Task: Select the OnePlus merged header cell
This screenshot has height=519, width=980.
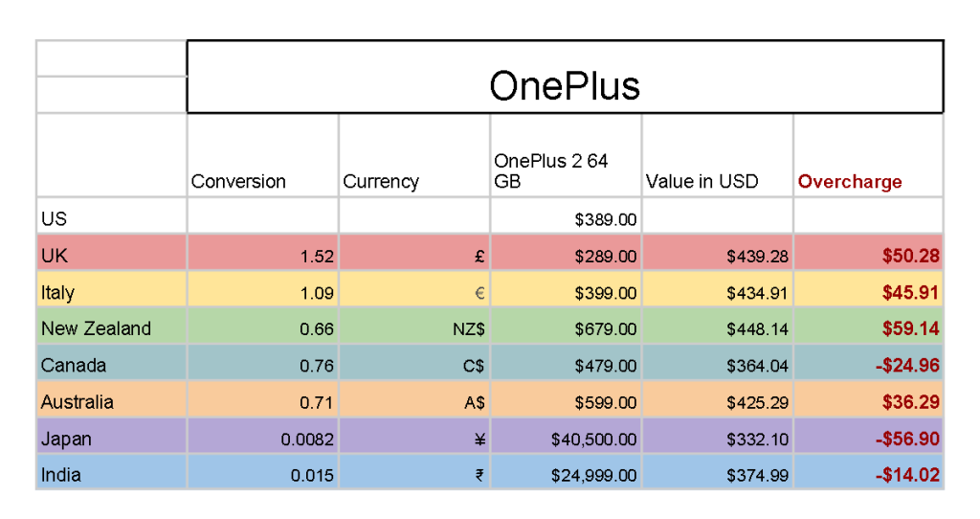Action: click(565, 77)
